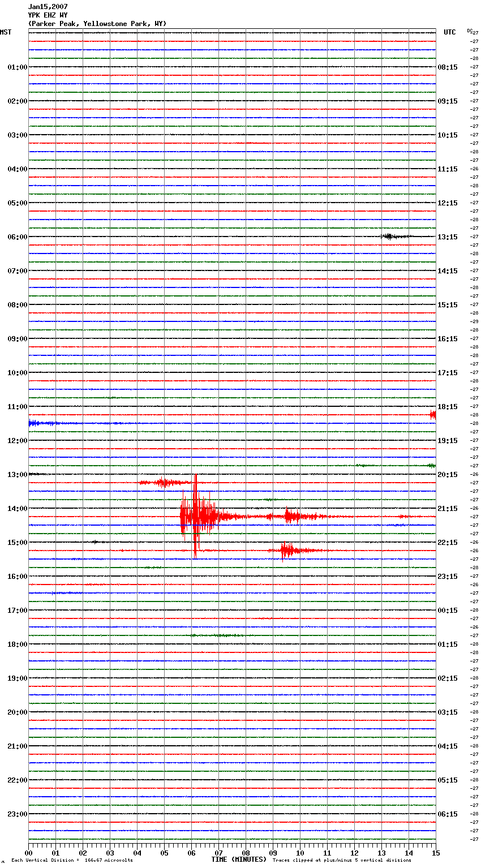The width and height of the screenshot is (481, 868).
Task: Click the 12:15 UTC time label
Action: (448, 203)
